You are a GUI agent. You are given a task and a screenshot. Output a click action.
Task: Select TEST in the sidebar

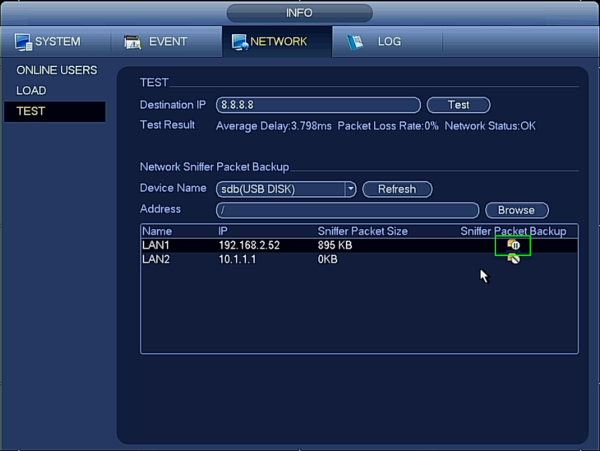55,111
